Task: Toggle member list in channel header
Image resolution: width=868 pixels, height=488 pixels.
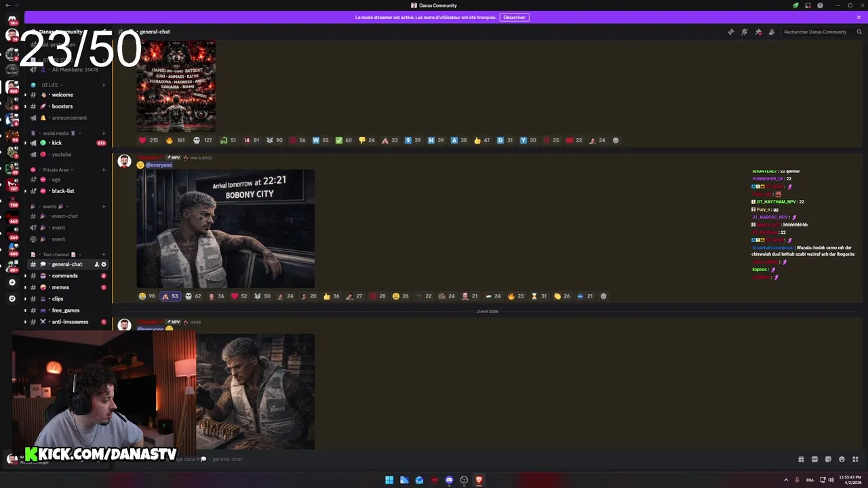Action: click(x=772, y=32)
